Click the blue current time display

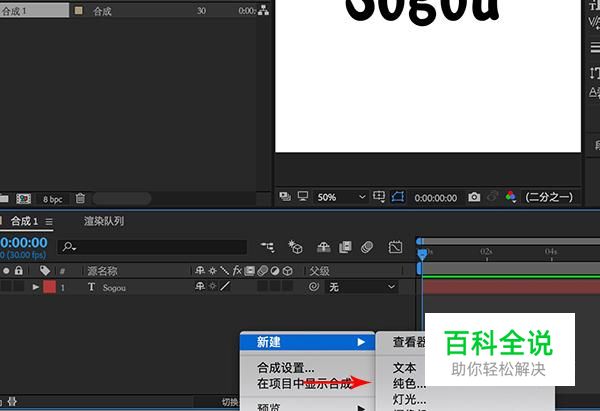pyautogui.click(x=24, y=243)
